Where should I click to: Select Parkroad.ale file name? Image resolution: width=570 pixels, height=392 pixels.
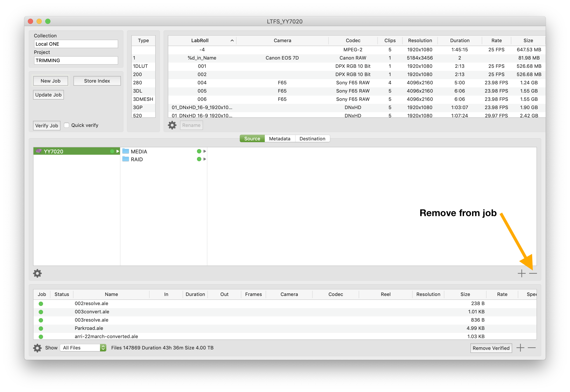point(89,328)
